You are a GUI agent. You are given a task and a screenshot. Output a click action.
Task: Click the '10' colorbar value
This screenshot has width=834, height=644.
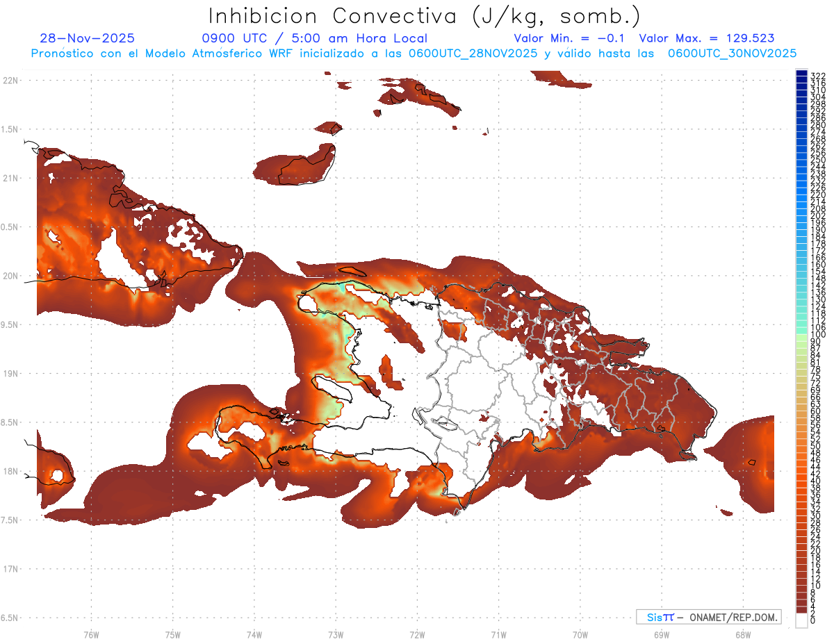pyautogui.click(x=815, y=586)
